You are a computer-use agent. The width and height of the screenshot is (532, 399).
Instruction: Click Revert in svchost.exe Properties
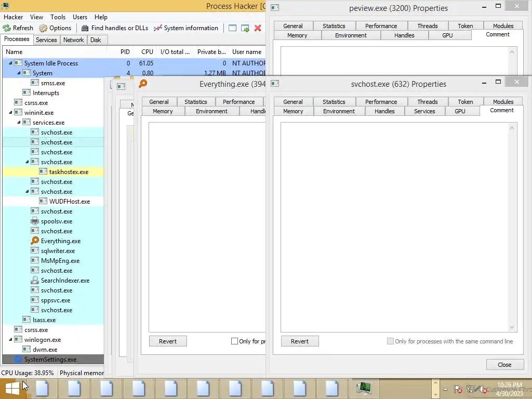(x=300, y=341)
